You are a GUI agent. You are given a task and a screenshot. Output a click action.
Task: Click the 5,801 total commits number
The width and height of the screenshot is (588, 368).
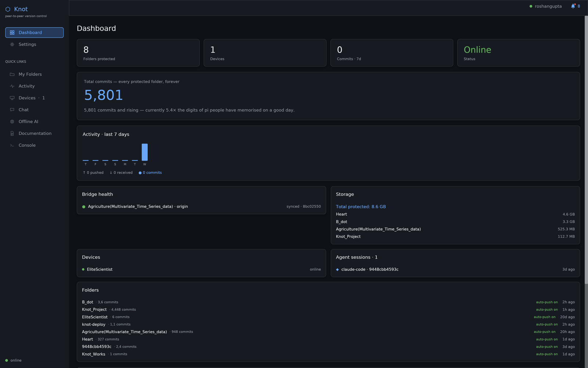tap(103, 95)
